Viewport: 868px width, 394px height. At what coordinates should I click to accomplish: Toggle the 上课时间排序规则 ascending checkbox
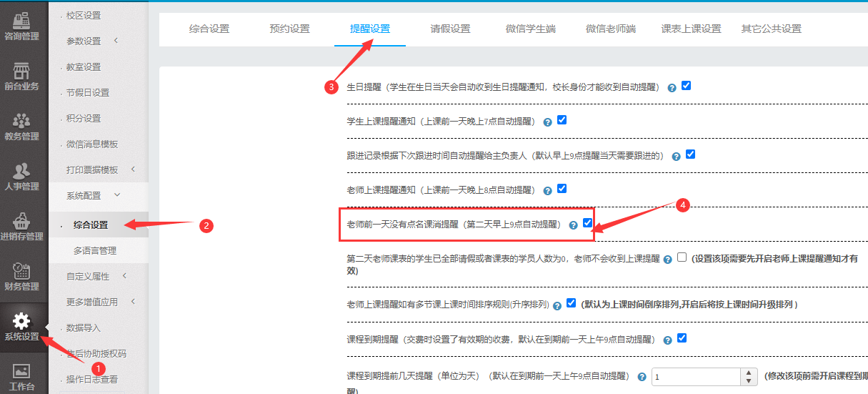571,303
